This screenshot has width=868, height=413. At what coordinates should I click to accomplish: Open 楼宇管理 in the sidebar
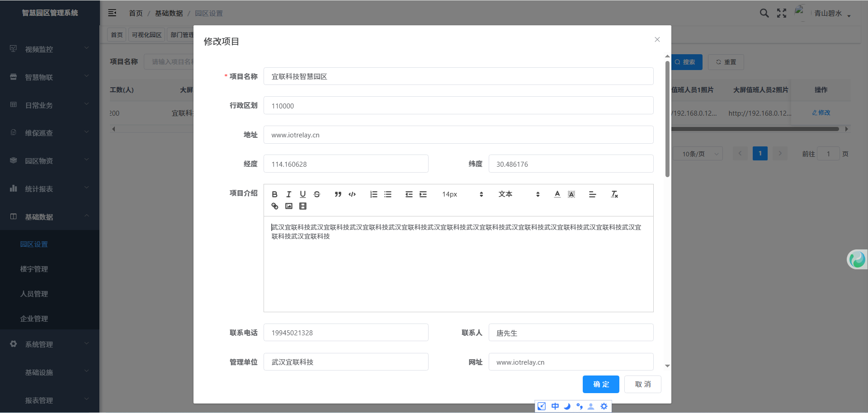point(34,269)
